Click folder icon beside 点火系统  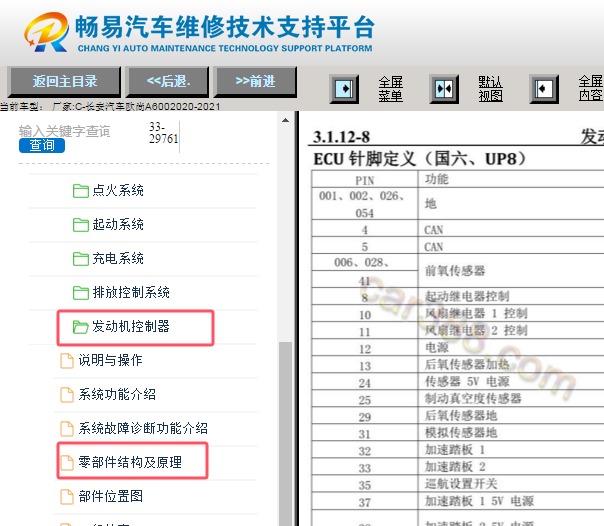point(81,191)
